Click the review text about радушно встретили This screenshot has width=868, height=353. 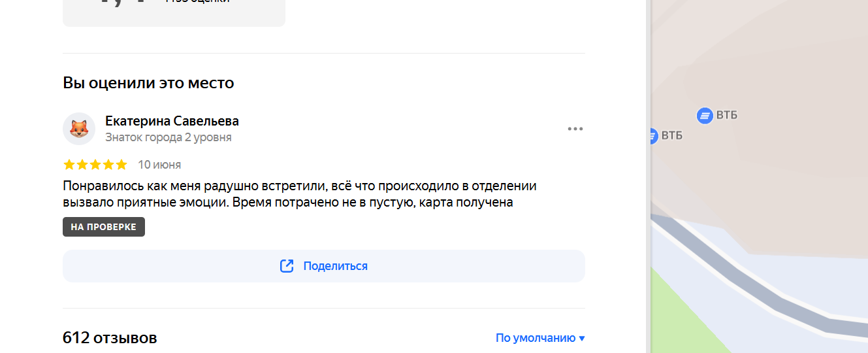(x=300, y=194)
